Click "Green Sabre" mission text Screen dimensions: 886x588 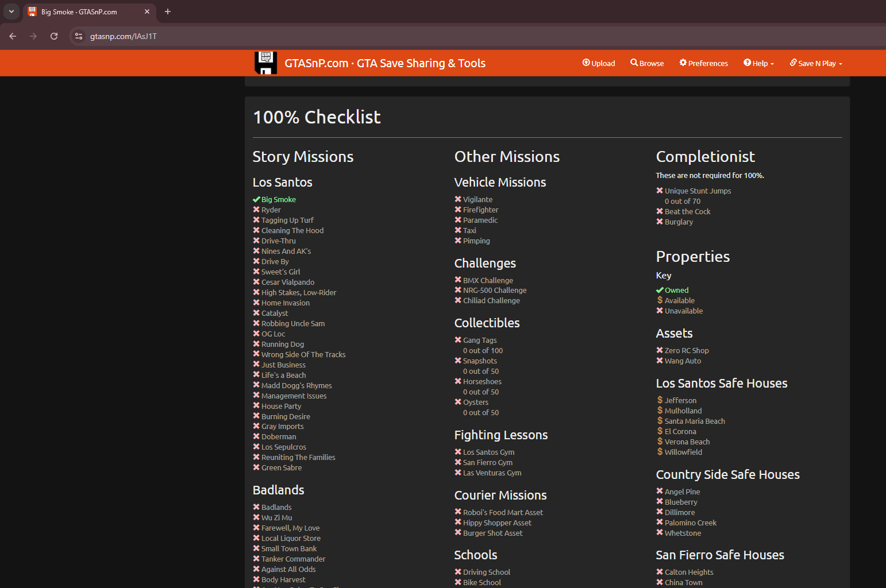[x=282, y=467]
